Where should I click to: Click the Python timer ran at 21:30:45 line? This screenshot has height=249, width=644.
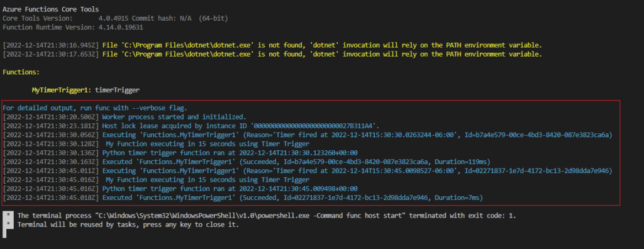pos(180,189)
